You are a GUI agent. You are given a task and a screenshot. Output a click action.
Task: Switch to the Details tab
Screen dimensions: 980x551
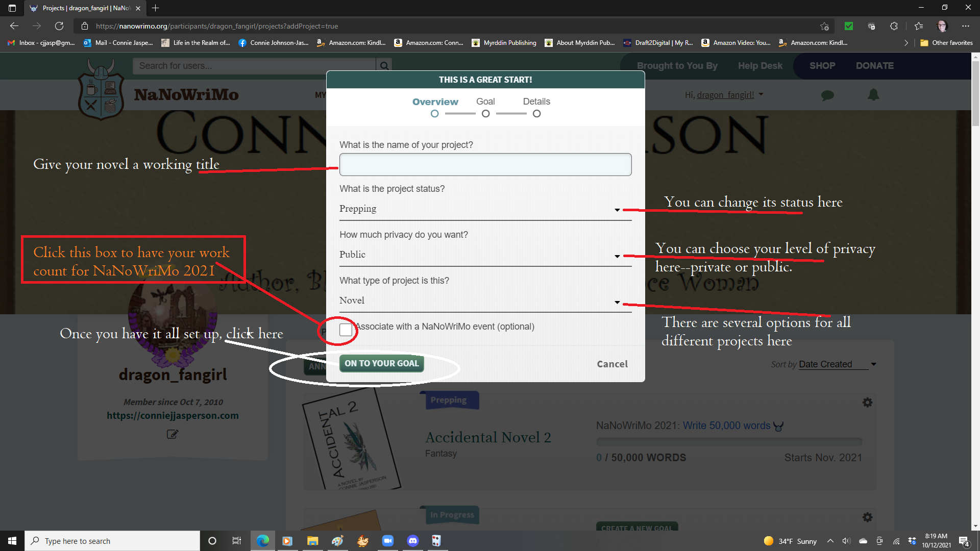pos(536,101)
